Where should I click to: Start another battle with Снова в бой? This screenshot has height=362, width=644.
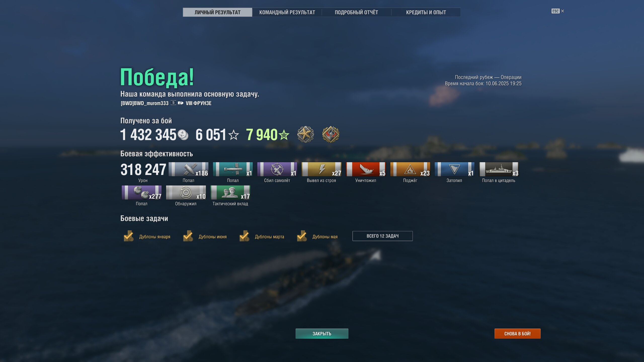tap(517, 334)
